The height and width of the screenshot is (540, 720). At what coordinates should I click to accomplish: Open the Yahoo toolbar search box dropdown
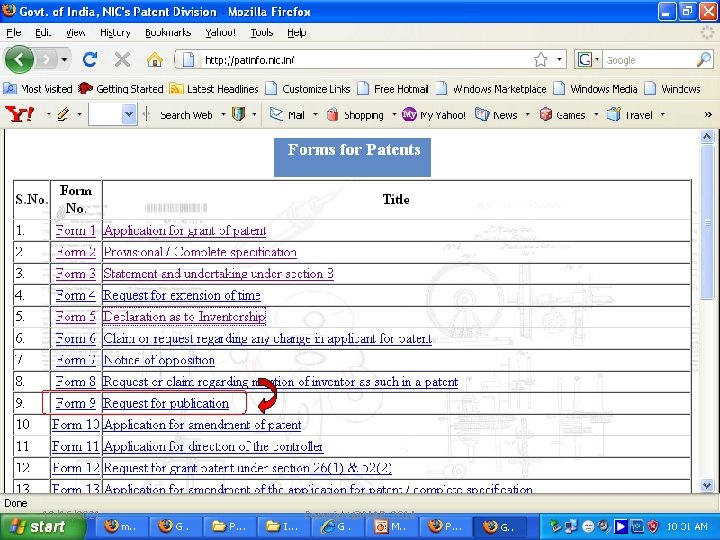tap(129, 114)
